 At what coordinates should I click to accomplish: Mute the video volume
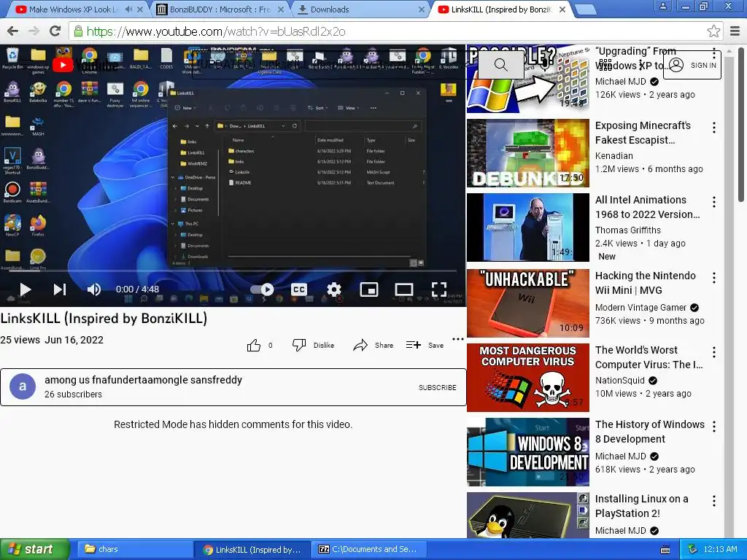coord(93,289)
